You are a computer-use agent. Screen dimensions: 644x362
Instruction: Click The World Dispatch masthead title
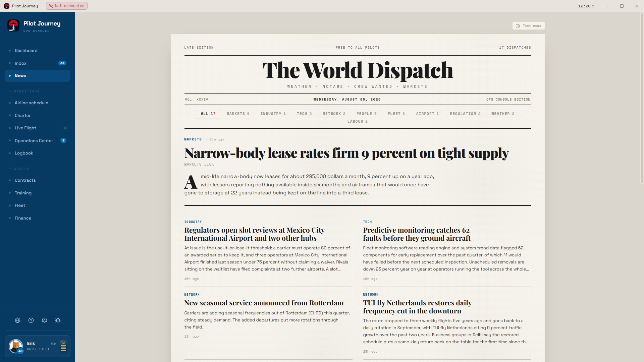click(x=358, y=70)
